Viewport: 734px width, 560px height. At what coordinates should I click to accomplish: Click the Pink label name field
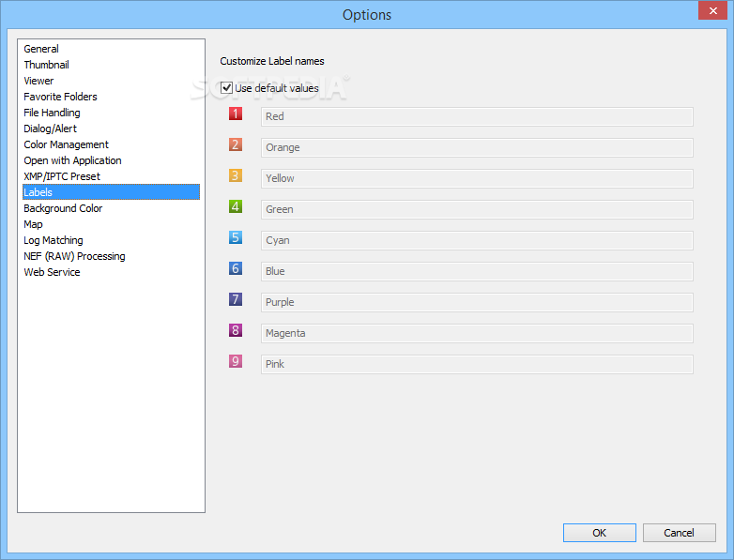coord(477,364)
